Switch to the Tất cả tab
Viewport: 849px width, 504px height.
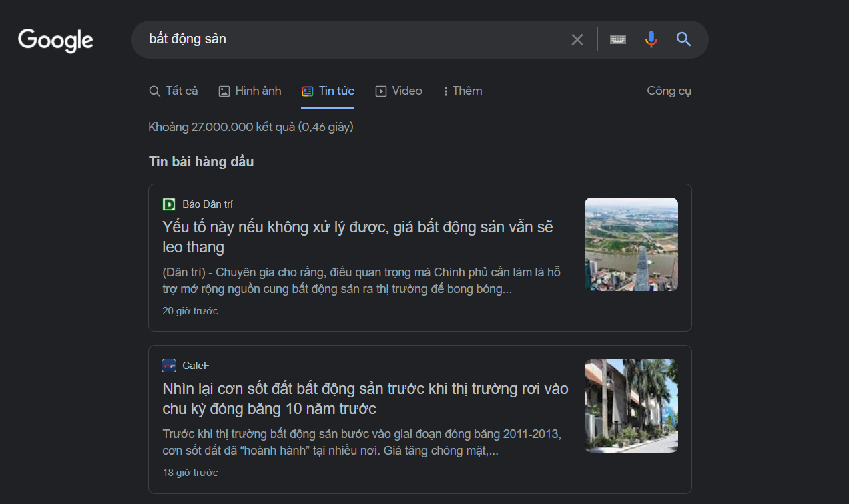click(x=174, y=90)
